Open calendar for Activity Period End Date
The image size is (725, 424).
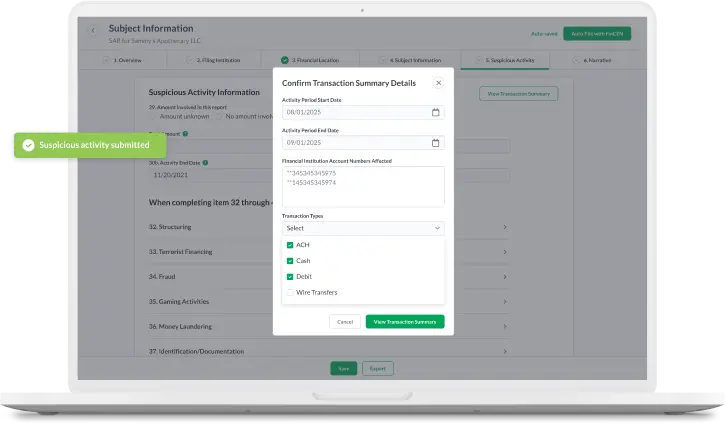[x=435, y=143]
